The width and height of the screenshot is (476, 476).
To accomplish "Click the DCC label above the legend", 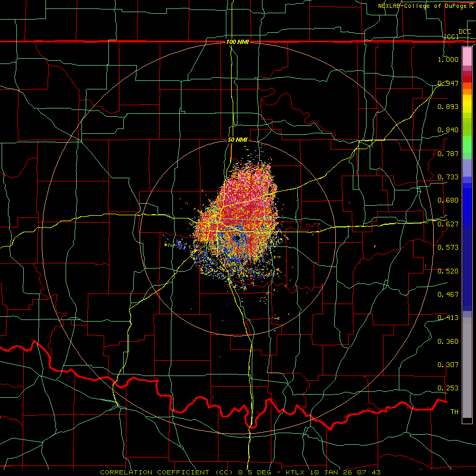I will pyautogui.click(x=464, y=32).
